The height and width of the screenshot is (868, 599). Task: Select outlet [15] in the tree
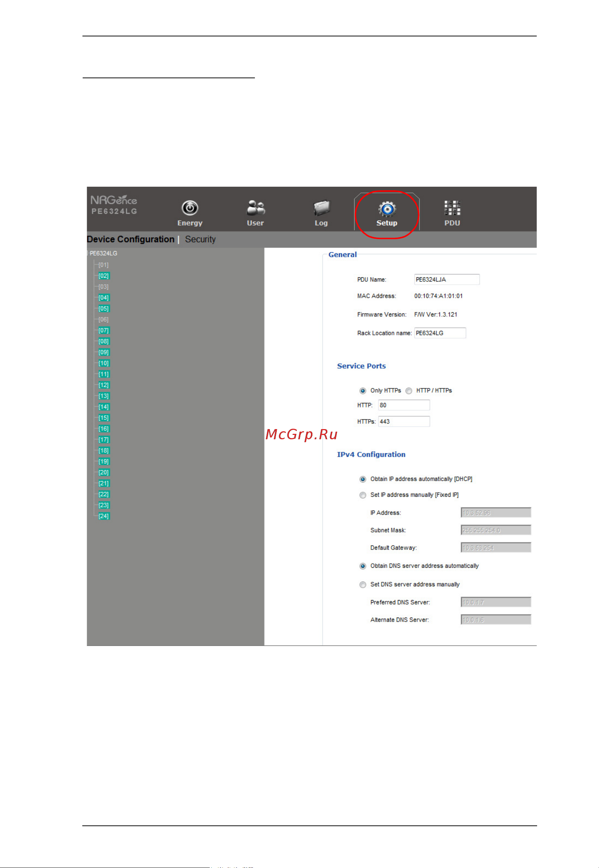tap(103, 418)
